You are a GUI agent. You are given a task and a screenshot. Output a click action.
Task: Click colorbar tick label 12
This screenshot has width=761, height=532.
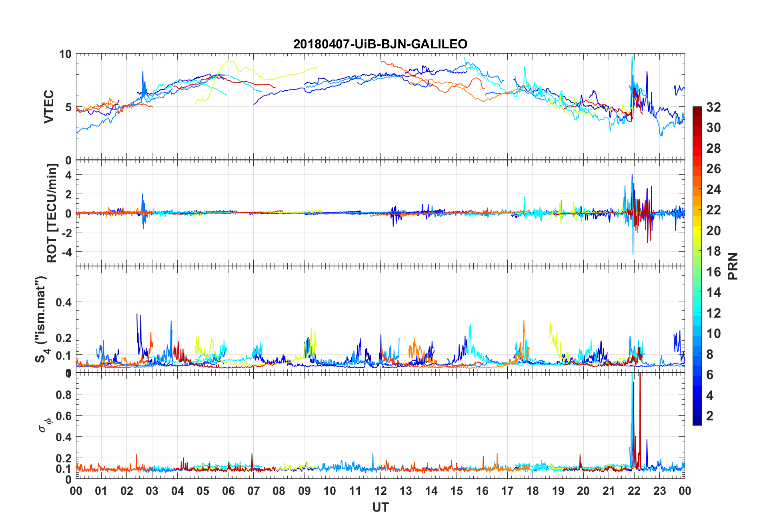713,313
